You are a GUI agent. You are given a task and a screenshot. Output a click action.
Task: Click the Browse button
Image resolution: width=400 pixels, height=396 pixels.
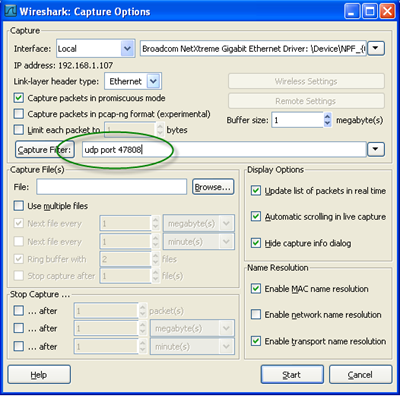point(213,187)
